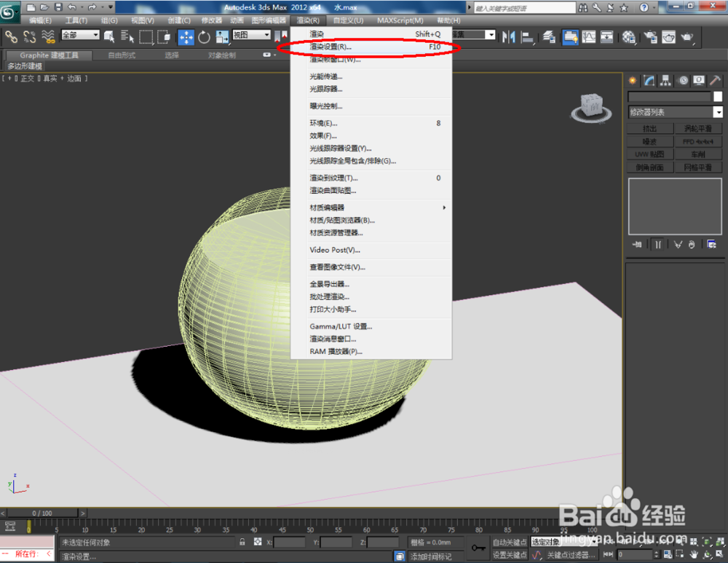The height and width of the screenshot is (563, 728).
Task: Select 渲染到纹理(T)... menu entry
Action: [371, 178]
